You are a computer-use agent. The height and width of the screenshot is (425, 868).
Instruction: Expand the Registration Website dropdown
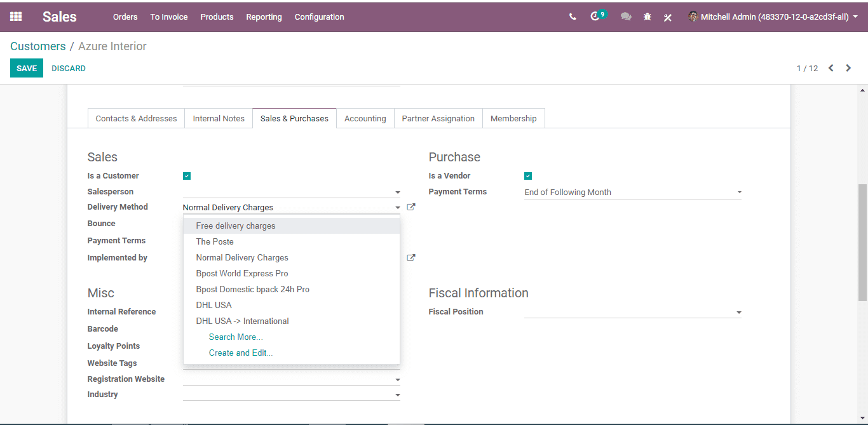pyautogui.click(x=398, y=380)
